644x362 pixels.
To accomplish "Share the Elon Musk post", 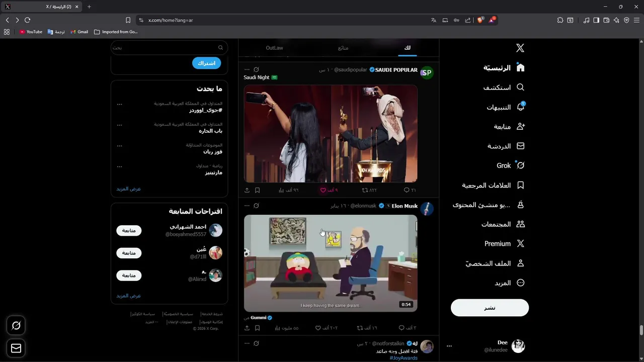I will pyautogui.click(x=247, y=328).
